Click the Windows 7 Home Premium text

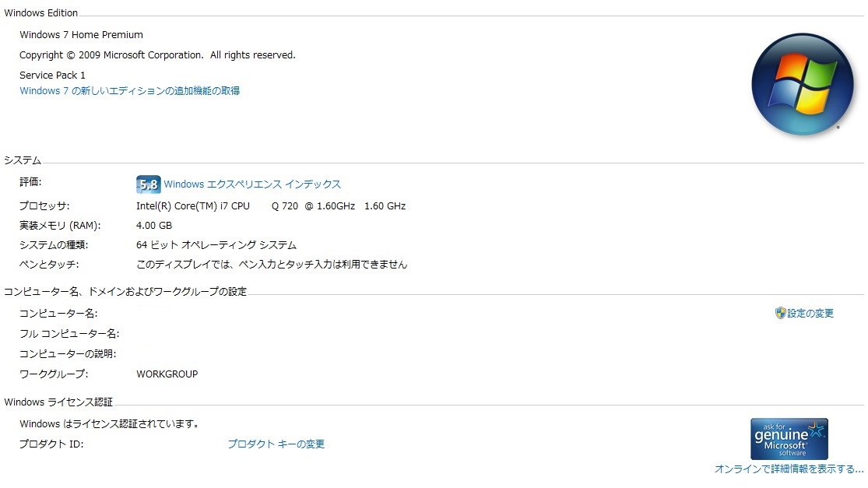[x=81, y=35]
